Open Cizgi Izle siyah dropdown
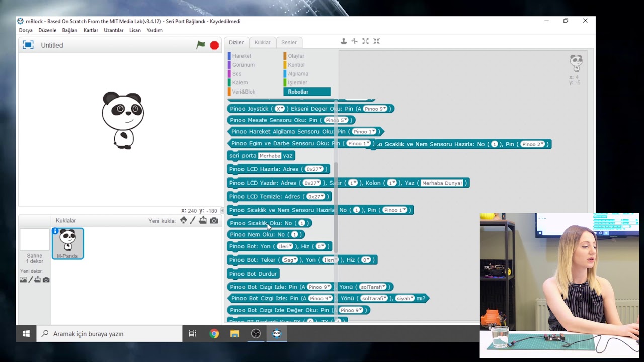Image resolution: width=644 pixels, height=362 pixels. [x=405, y=298]
